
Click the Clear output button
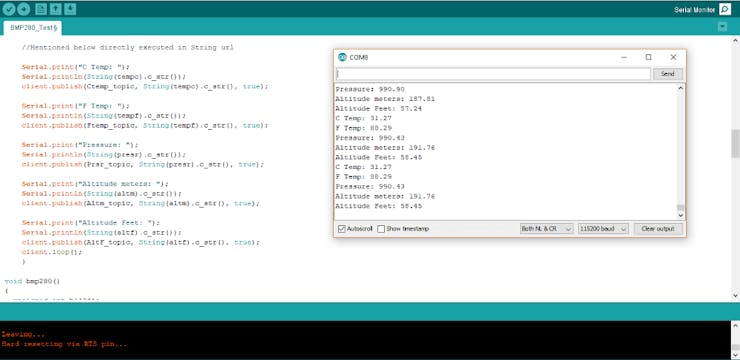tap(658, 229)
